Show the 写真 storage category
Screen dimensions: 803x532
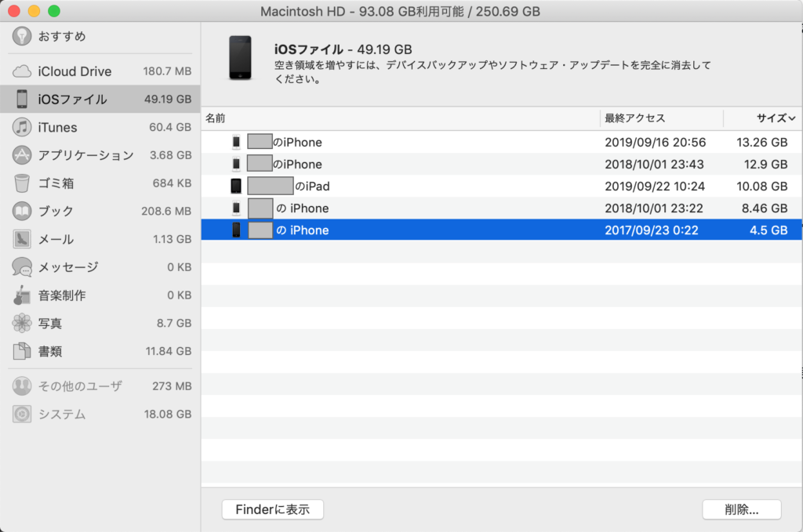coord(100,323)
